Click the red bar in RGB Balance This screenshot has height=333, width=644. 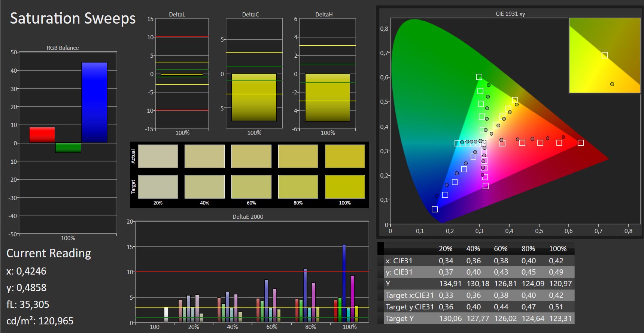(42, 135)
